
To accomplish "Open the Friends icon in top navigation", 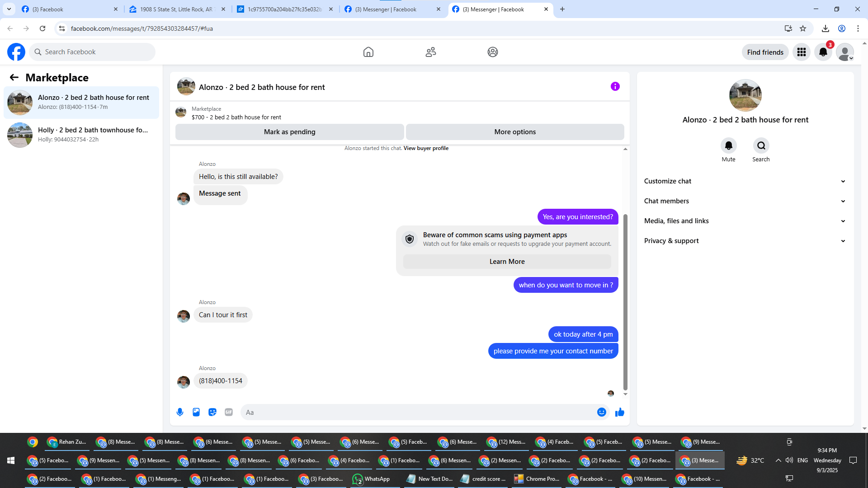I will (x=431, y=52).
